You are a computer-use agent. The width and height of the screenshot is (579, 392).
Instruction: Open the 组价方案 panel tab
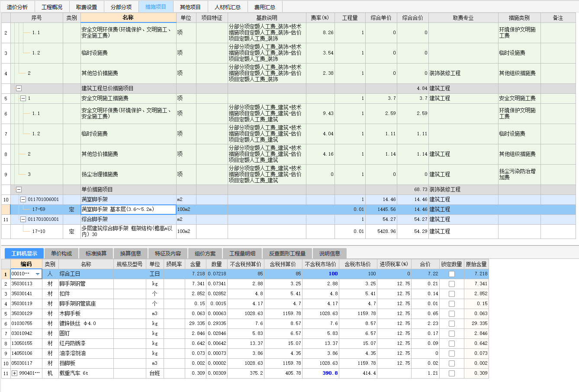[x=205, y=253]
